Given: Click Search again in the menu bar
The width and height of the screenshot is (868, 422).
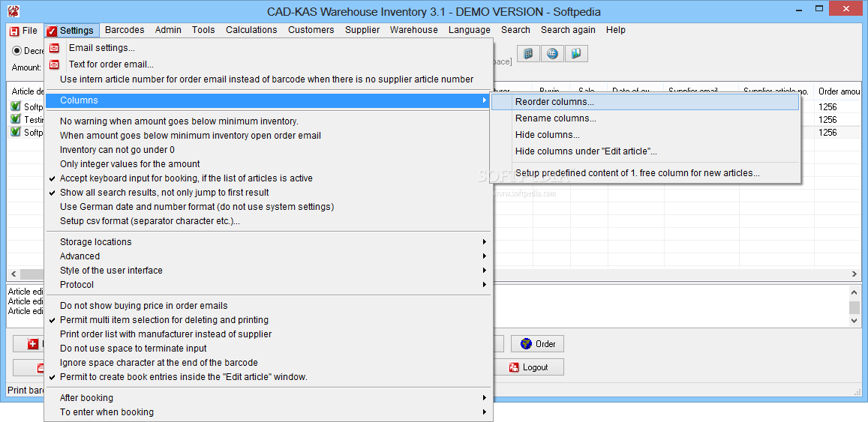Looking at the screenshot, I should (x=568, y=30).
